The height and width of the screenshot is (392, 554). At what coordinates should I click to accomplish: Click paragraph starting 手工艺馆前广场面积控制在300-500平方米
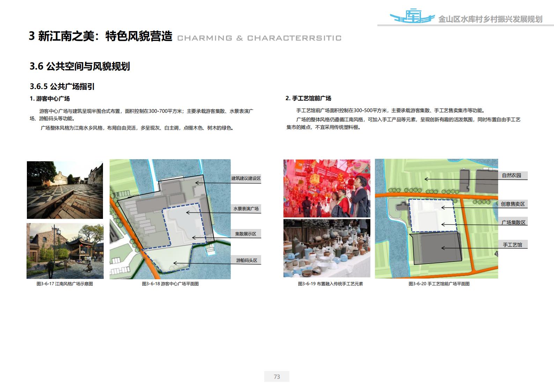[390, 111]
